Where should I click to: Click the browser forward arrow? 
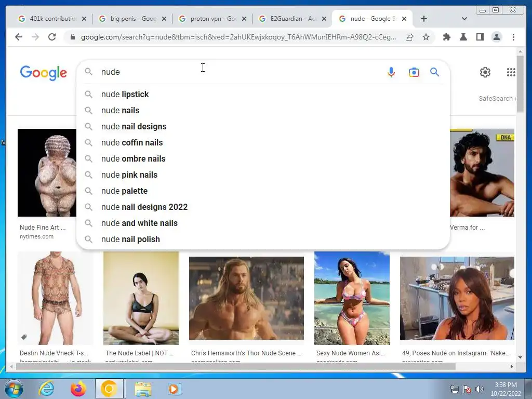pyautogui.click(x=35, y=37)
